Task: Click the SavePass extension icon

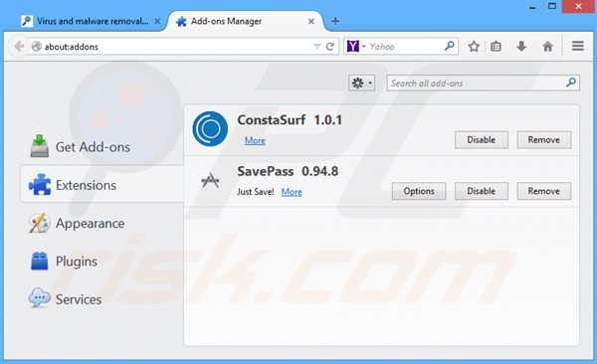Action: coord(210,180)
